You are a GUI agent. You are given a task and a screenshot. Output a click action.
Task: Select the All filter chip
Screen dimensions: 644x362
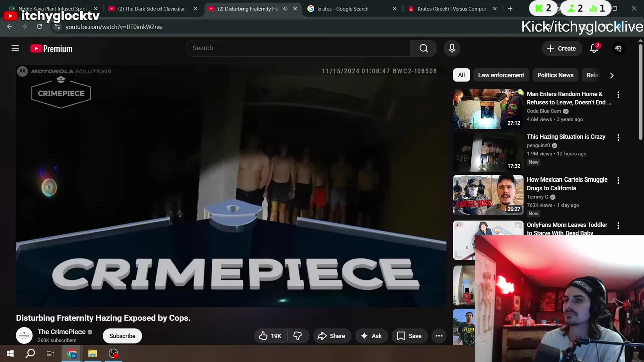tap(461, 75)
